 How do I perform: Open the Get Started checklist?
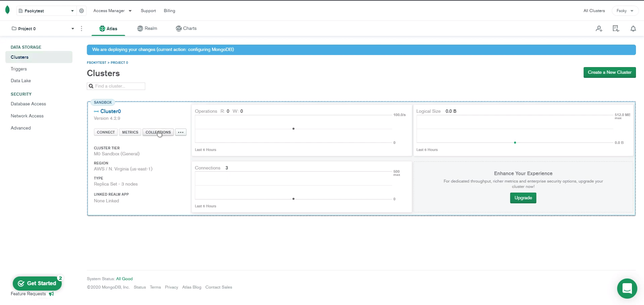pyautogui.click(x=37, y=284)
